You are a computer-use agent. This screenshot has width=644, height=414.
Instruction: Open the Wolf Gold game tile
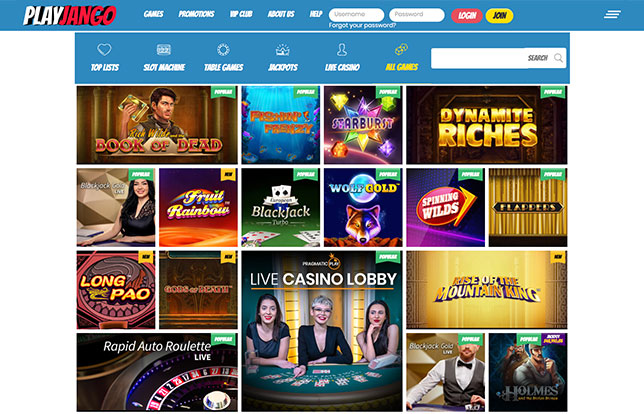tap(363, 207)
